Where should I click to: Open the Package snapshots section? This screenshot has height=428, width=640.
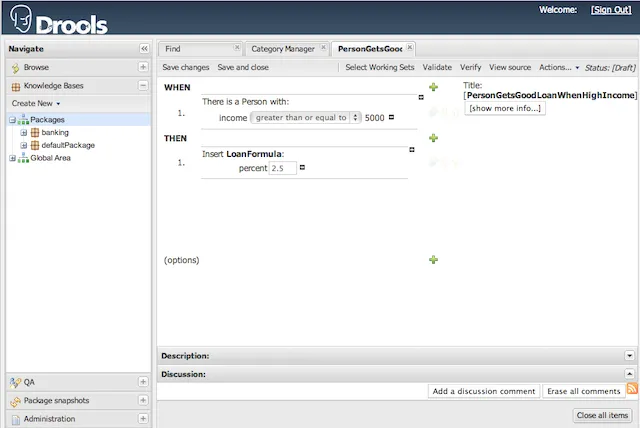point(56,401)
